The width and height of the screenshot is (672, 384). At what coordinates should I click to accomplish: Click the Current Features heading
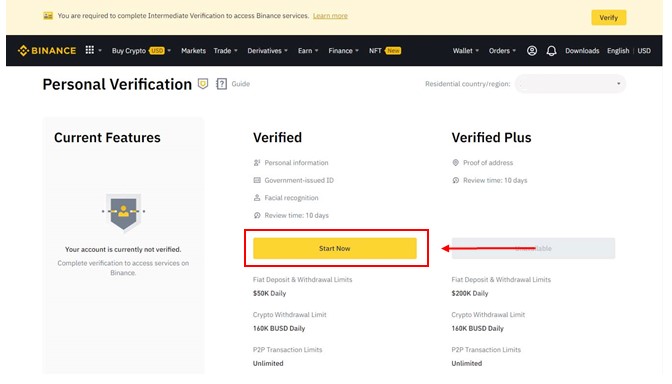click(107, 138)
